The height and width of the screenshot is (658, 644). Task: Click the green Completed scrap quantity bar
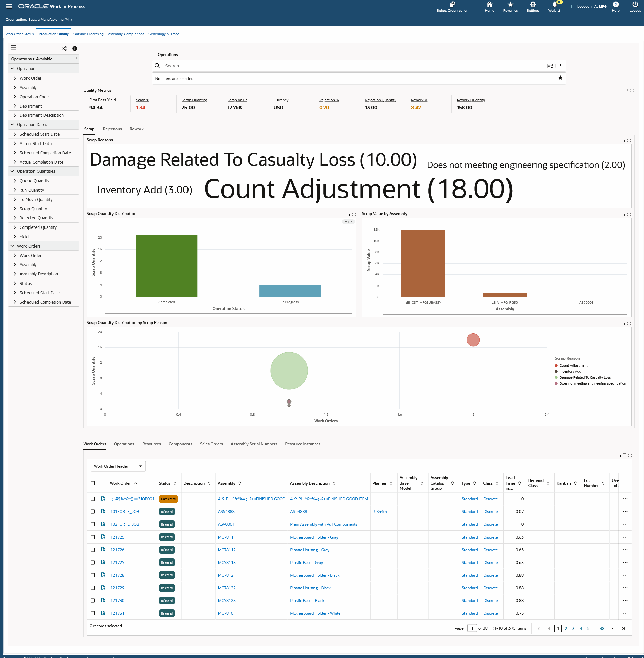tap(166, 265)
